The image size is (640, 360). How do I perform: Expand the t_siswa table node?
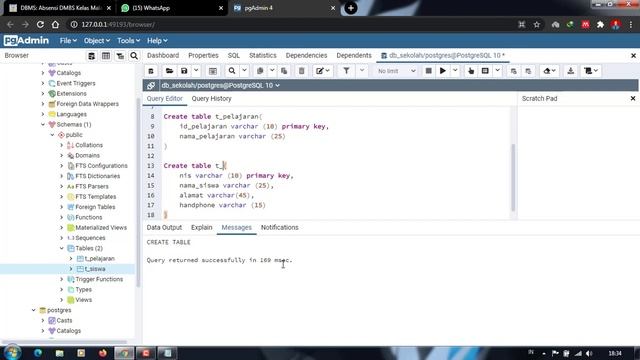(x=71, y=269)
